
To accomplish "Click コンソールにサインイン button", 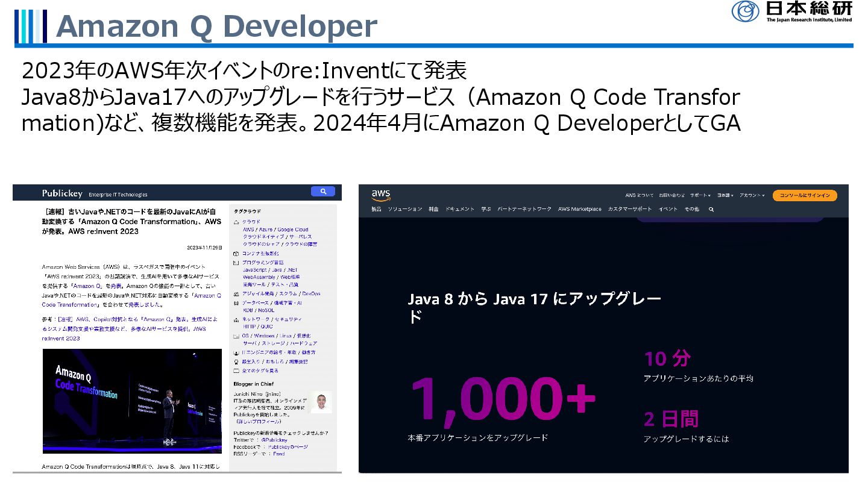I will click(x=805, y=195).
